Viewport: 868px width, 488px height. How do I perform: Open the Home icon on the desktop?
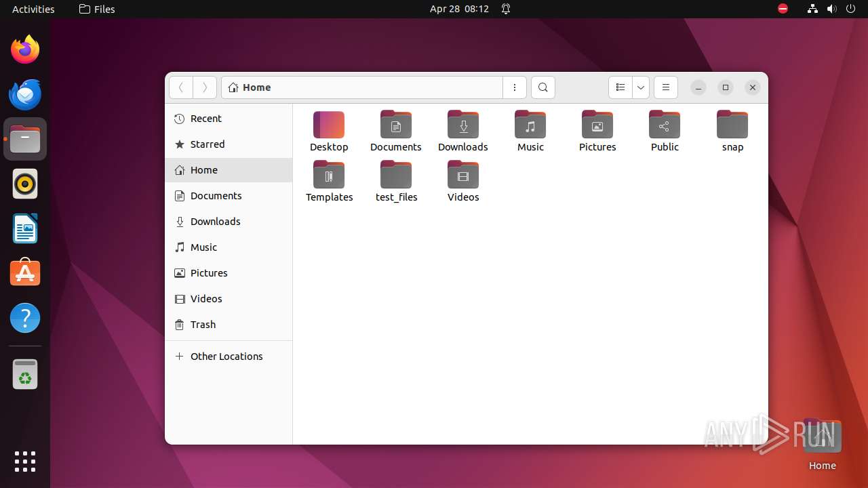coord(822,445)
